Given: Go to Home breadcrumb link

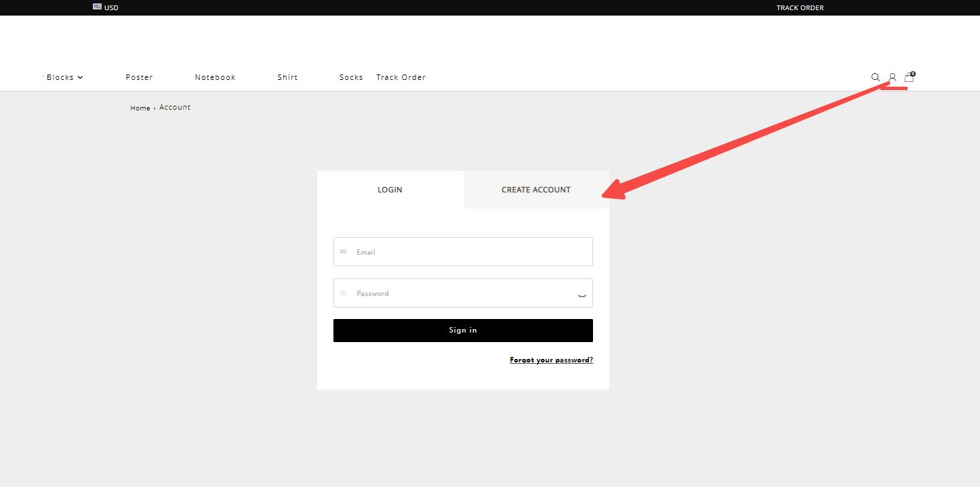Looking at the screenshot, I should [x=140, y=108].
